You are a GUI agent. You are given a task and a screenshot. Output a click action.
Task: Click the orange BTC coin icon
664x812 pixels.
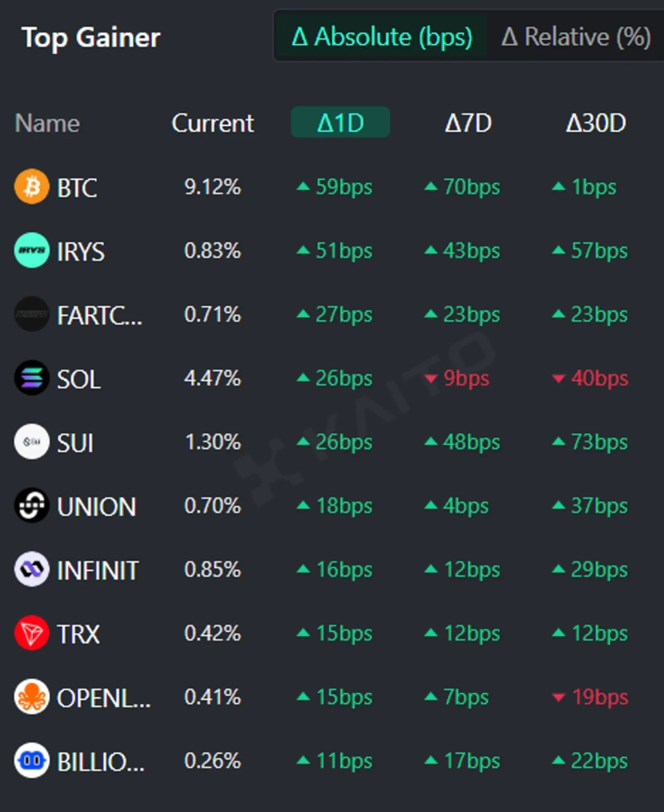coord(32,187)
